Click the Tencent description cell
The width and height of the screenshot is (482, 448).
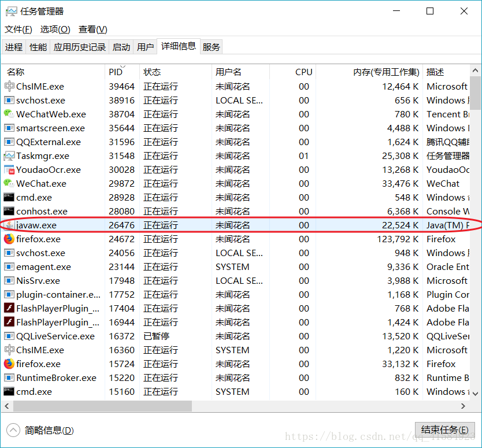tap(447, 114)
